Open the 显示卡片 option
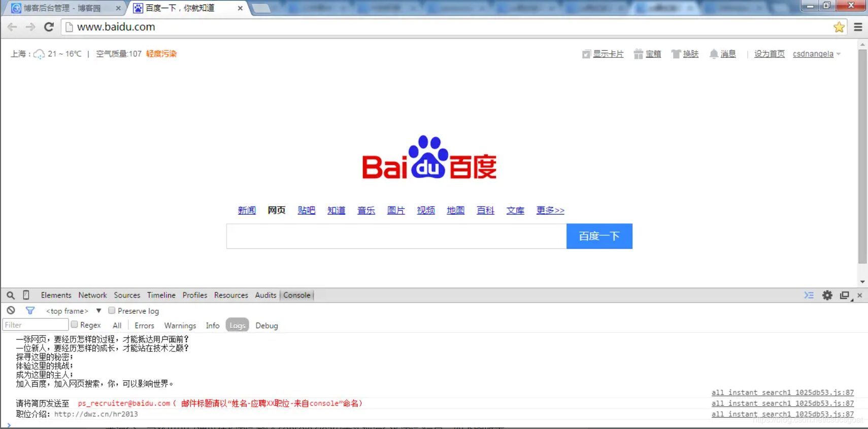 [603, 54]
